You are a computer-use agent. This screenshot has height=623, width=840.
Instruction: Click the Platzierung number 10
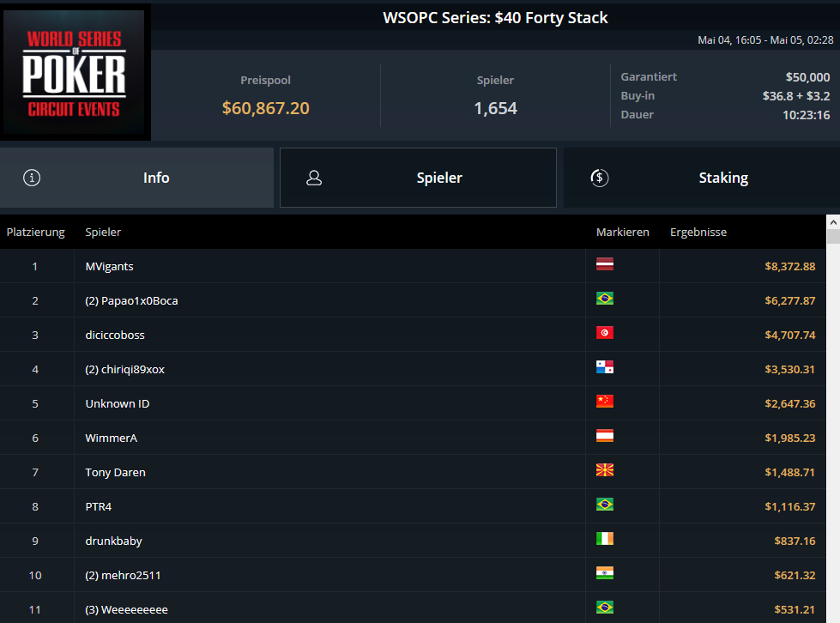pyautogui.click(x=35, y=575)
